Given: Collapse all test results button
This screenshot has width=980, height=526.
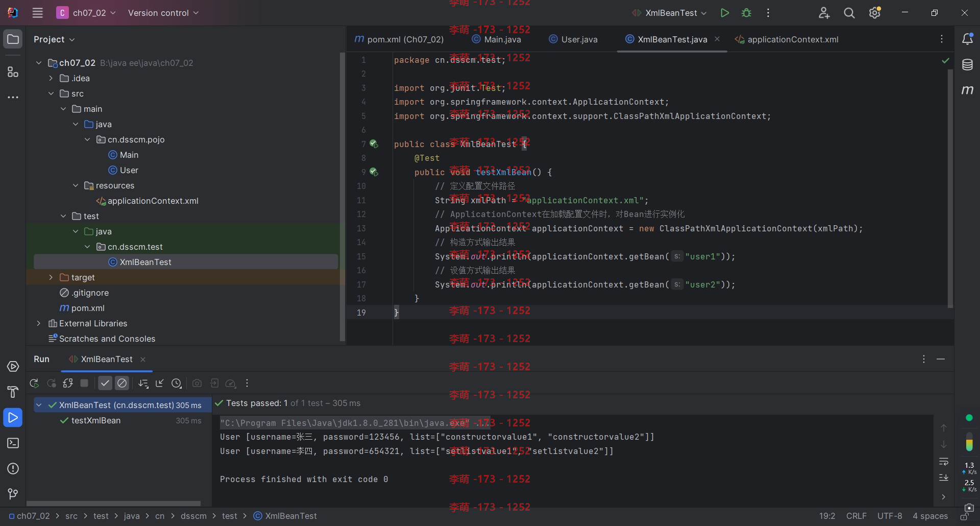Looking at the screenshot, I should coord(160,383).
